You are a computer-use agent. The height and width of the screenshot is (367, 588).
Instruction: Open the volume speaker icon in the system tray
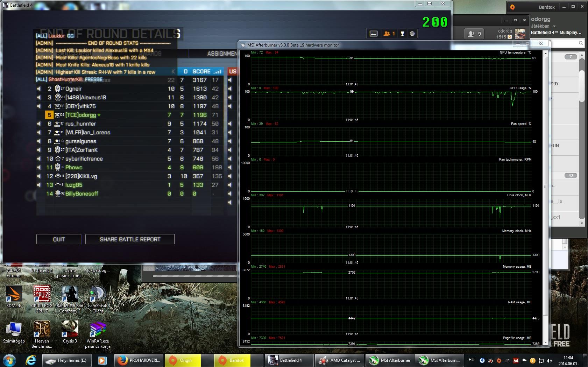pos(550,361)
